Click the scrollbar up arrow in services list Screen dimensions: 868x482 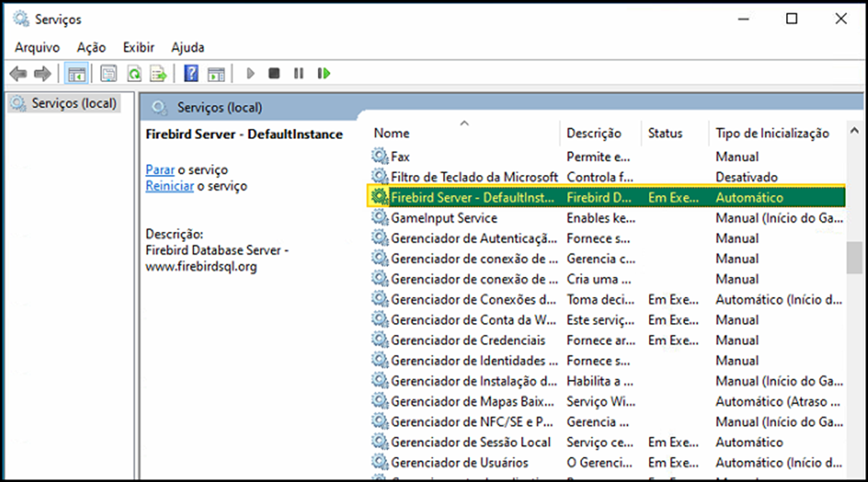pos(854,131)
